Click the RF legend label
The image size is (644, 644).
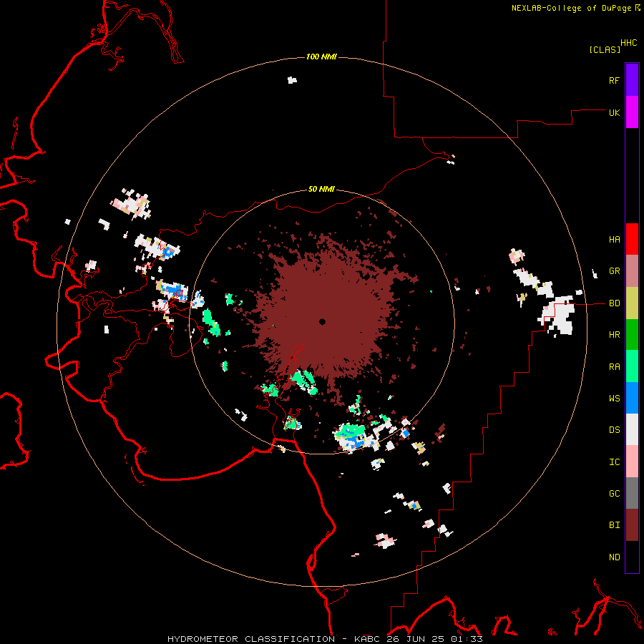coord(614,80)
